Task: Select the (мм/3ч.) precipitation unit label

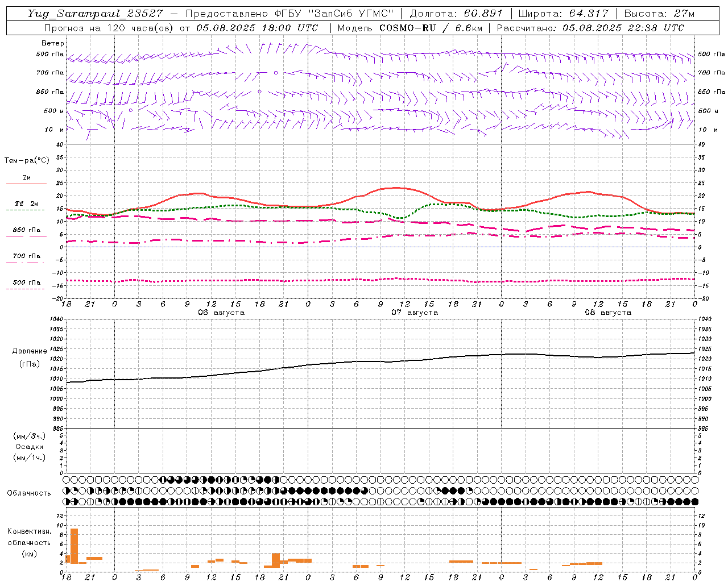Action: click(x=30, y=436)
